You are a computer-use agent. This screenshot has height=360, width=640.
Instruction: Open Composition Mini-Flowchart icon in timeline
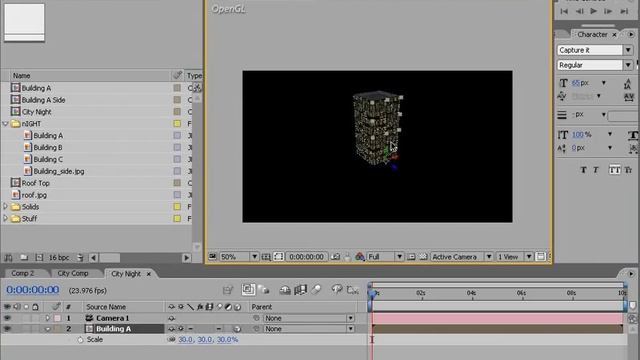pyautogui.click(x=228, y=290)
